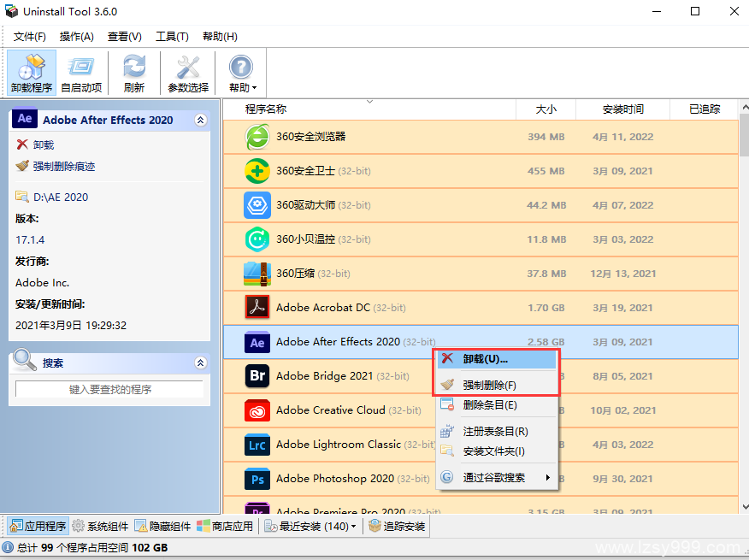Switch to the 系统组件 tab
Image resolution: width=749 pixels, height=560 pixels.
[x=101, y=526]
